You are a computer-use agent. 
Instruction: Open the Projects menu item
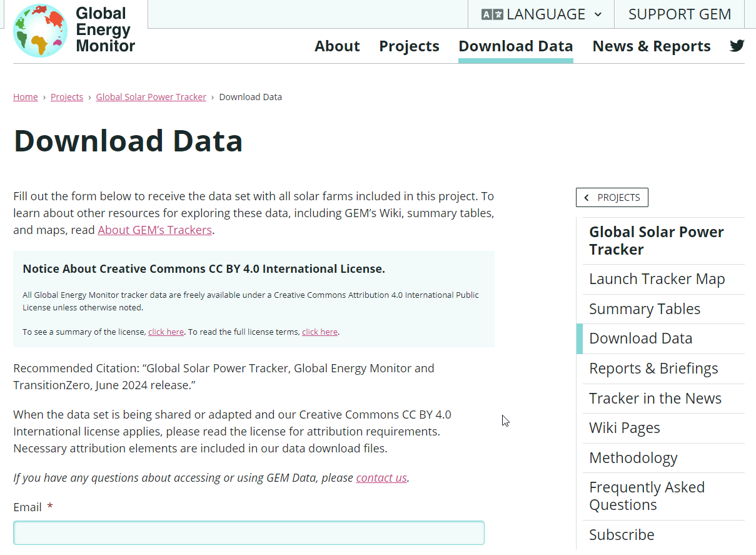(x=409, y=46)
